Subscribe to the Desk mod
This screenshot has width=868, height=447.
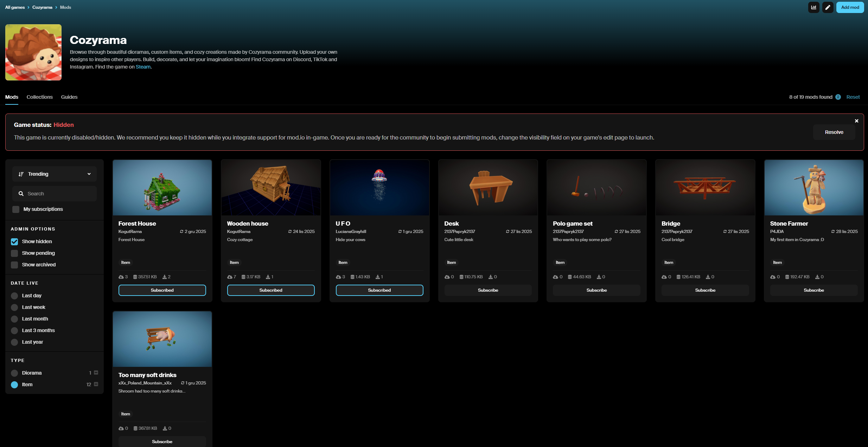[488, 290]
